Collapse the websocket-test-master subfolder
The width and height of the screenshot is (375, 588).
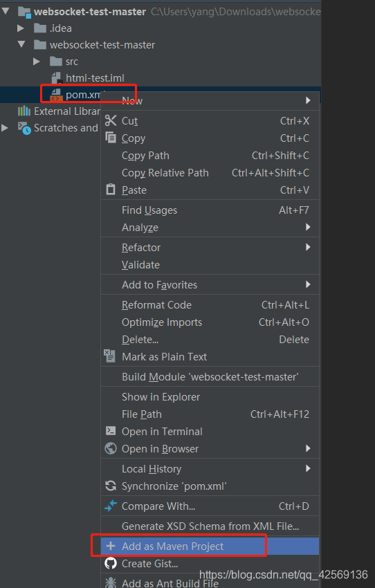[x=21, y=45]
